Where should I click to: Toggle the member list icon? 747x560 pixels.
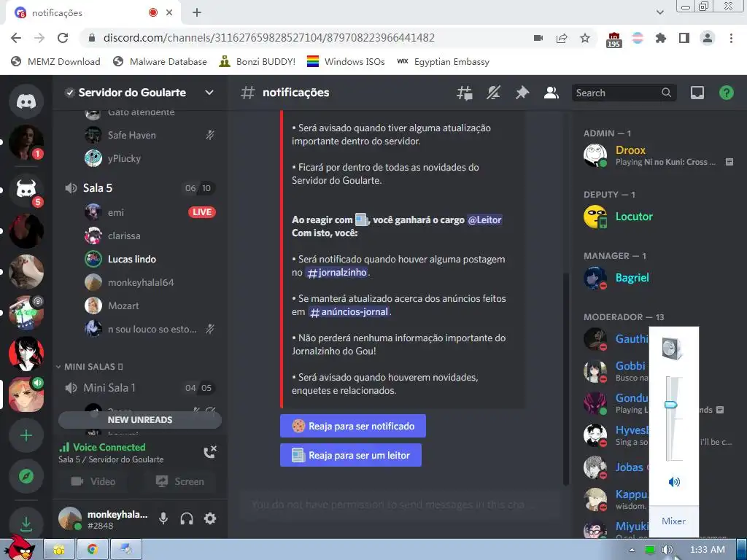click(x=551, y=93)
